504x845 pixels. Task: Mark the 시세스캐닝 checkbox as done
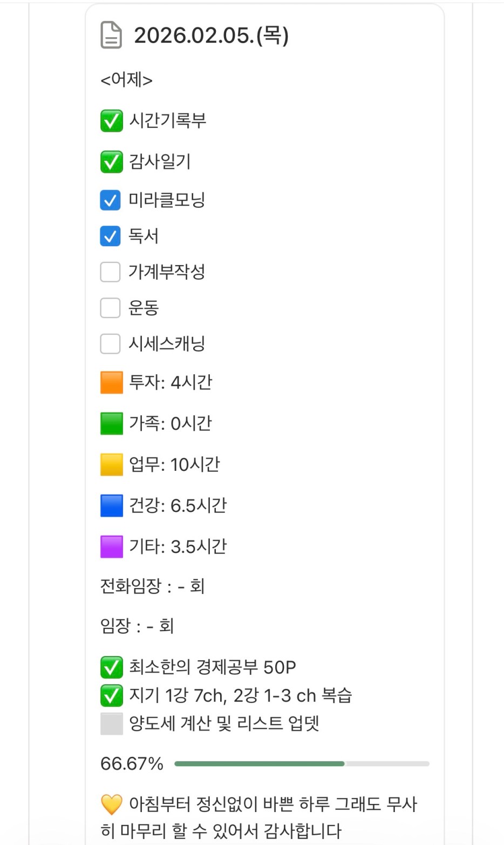click(110, 343)
